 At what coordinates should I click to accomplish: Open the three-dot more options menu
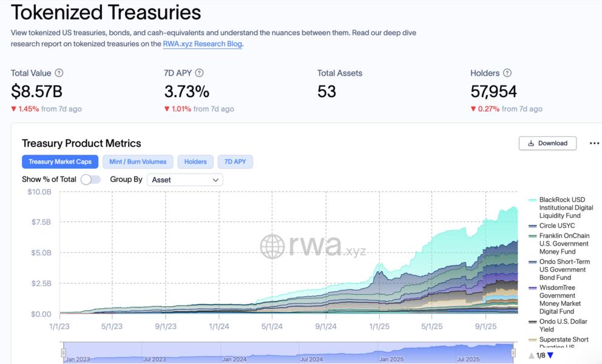[x=594, y=143]
